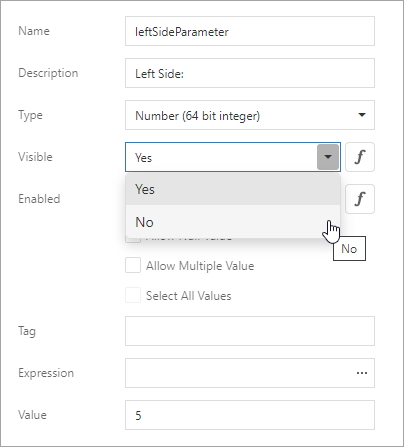Viewport: 404px width, 447px height.
Task: Click the Enabled property label
Action: coord(39,199)
